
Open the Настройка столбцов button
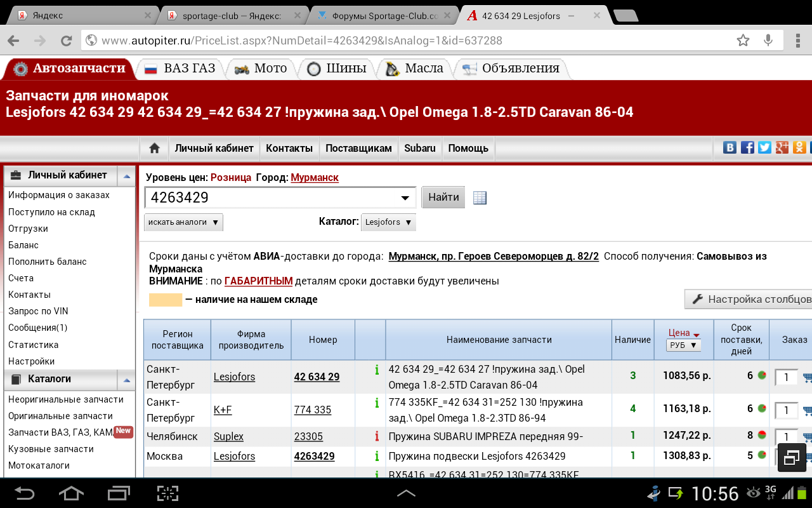coord(750,299)
